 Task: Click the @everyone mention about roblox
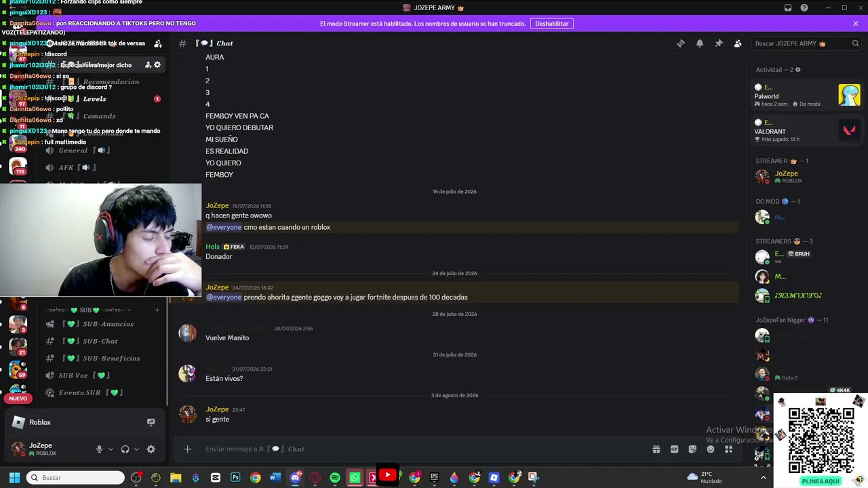pyautogui.click(x=224, y=227)
